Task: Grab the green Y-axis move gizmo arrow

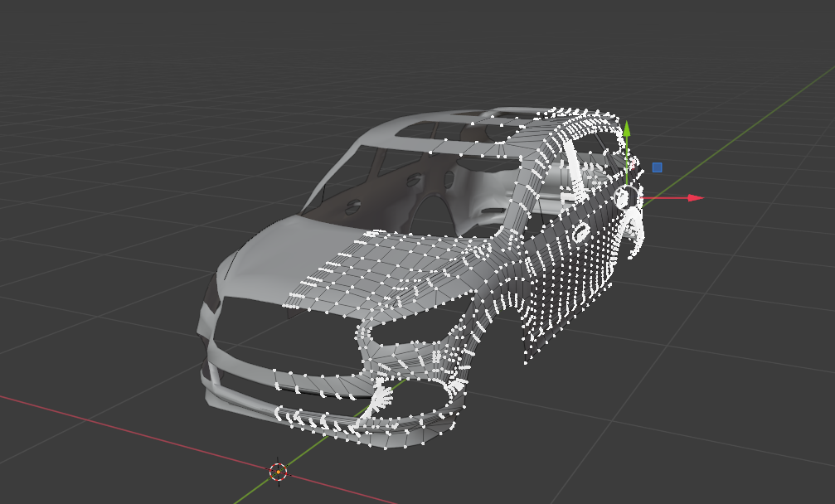Action: [628, 129]
